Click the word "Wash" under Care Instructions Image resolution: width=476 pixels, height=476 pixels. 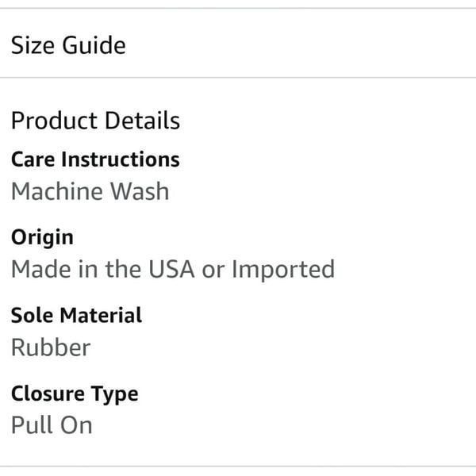tap(140, 191)
